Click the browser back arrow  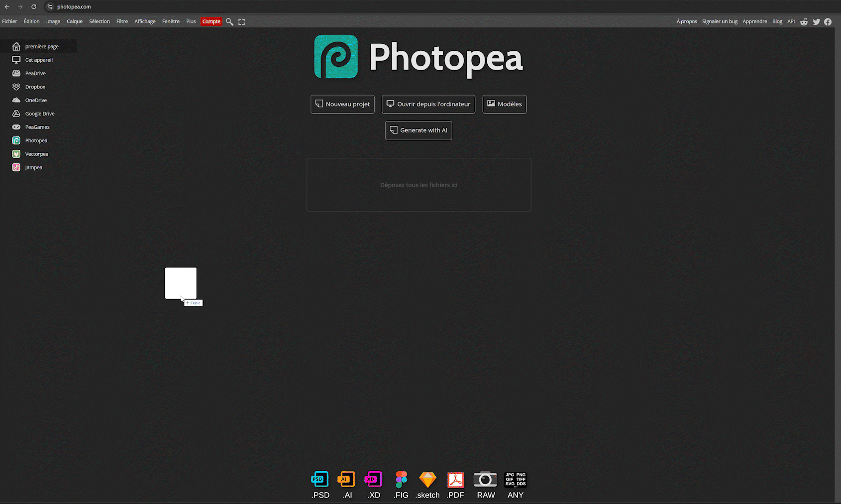pyautogui.click(x=7, y=6)
